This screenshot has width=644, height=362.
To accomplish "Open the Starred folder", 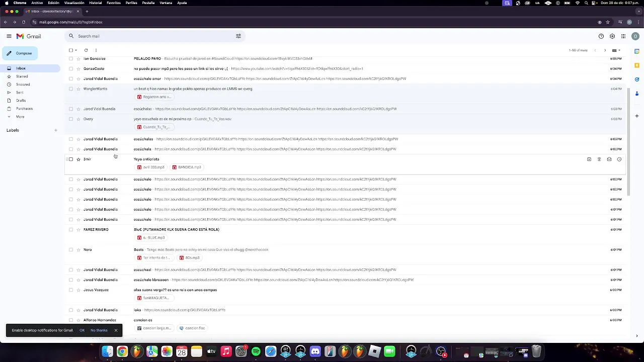I will coord(22,76).
